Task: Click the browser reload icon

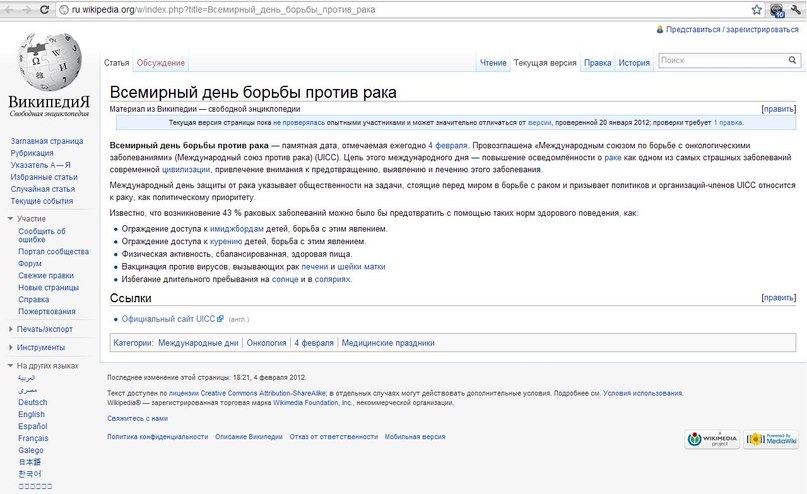Action: (45, 9)
